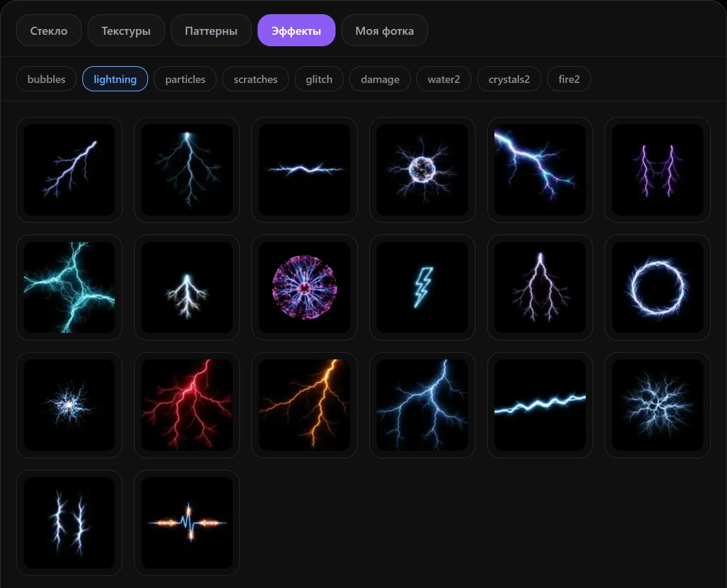Switch to the particles subcategory
Image resolution: width=727 pixels, height=588 pixels.
pyautogui.click(x=185, y=79)
